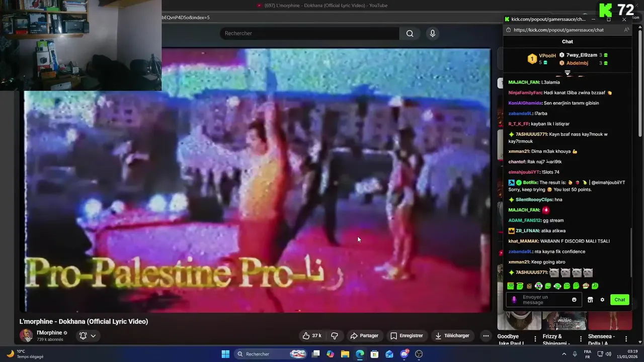The image size is (644, 362).
Task: Click taskbar microphone tray icon
Action: (575, 354)
